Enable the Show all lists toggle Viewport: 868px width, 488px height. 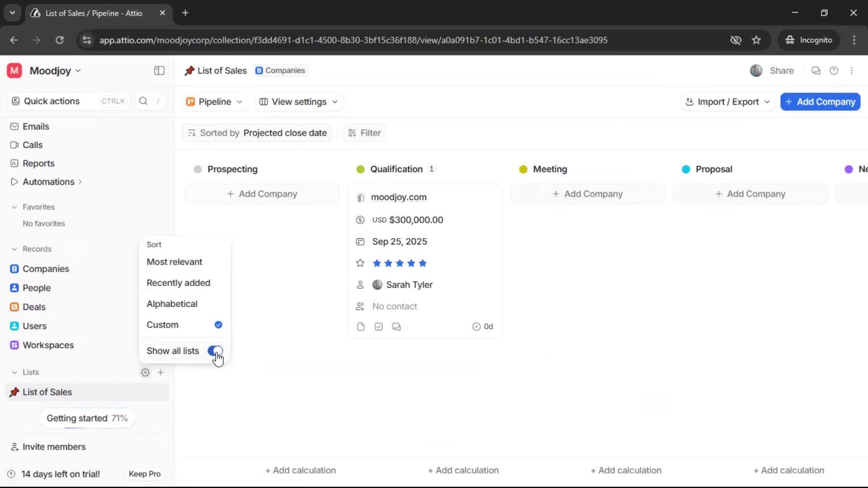[215, 351]
